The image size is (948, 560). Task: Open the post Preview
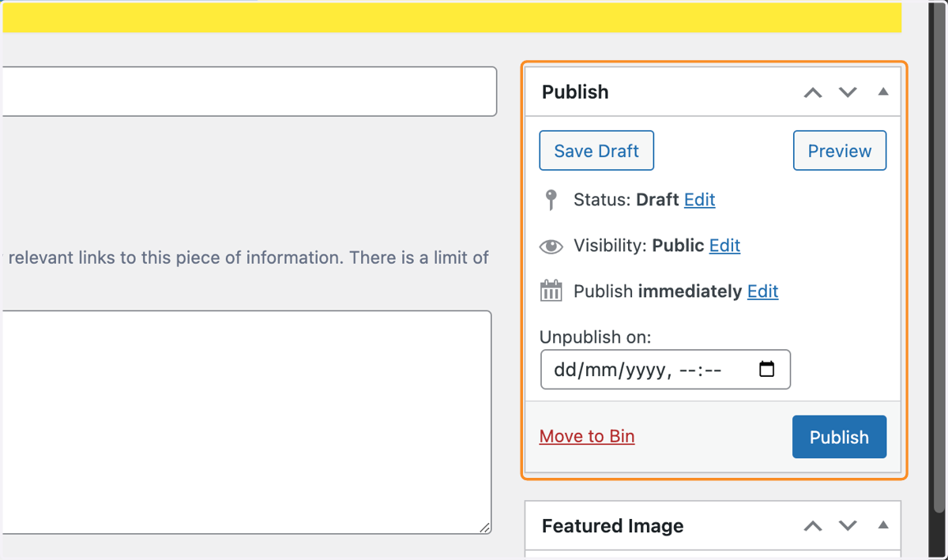click(x=840, y=151)
